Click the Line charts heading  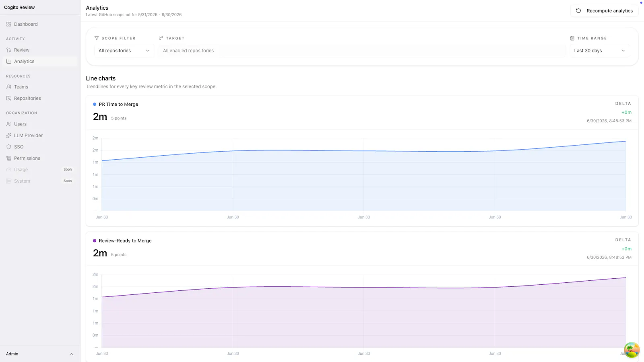pos(101,78)
